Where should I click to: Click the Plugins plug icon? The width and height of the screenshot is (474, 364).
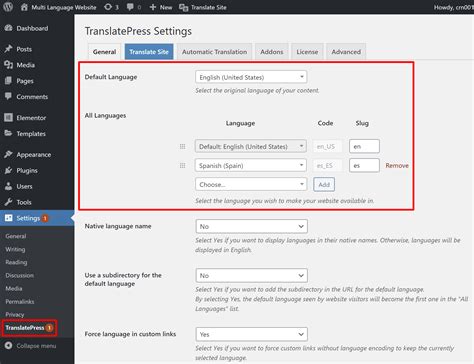[9, 170]
